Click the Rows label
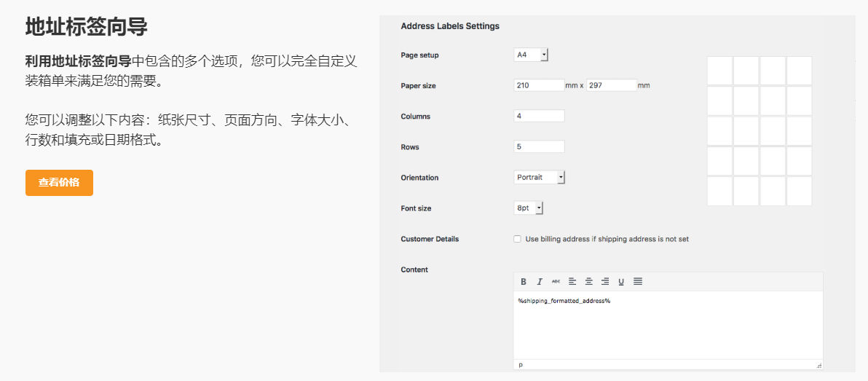 (410, 147)
